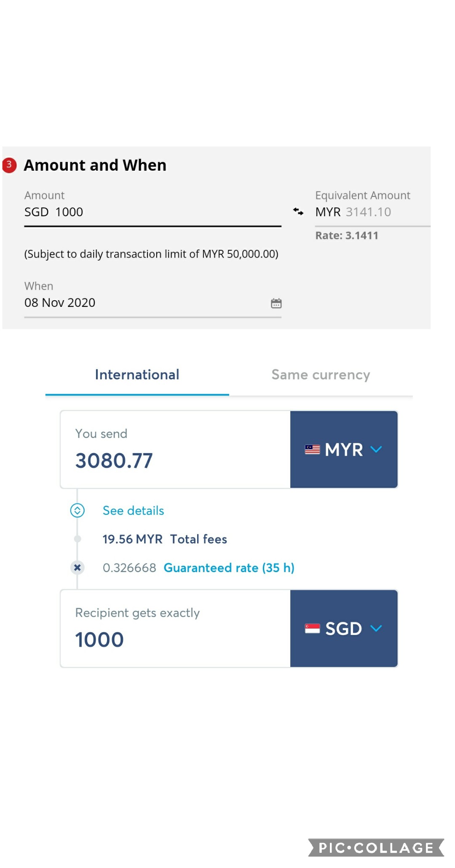
Task: Open the See details link
Action: 133,511
